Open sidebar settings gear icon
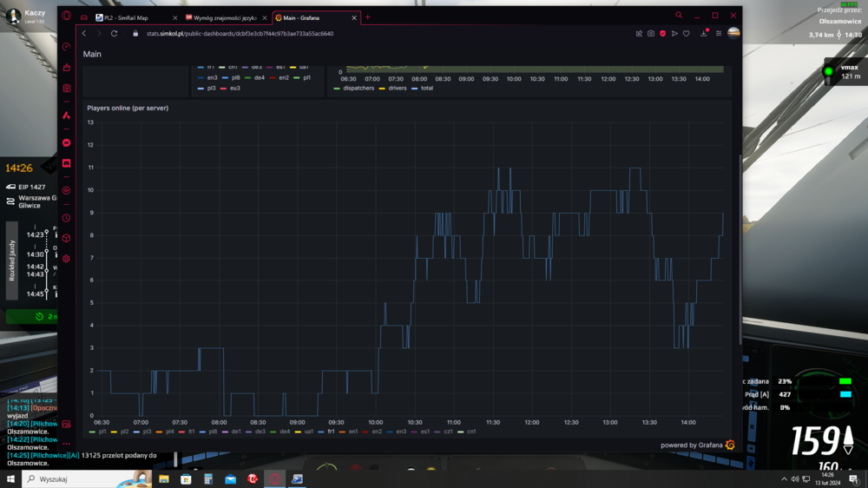868x488 pixels. [x=67, y=259]
